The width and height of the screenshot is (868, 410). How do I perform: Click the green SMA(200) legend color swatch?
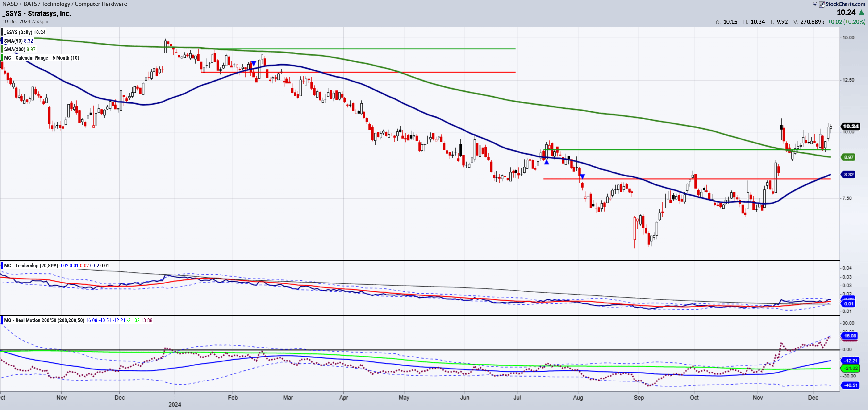(x=2, y=49)
